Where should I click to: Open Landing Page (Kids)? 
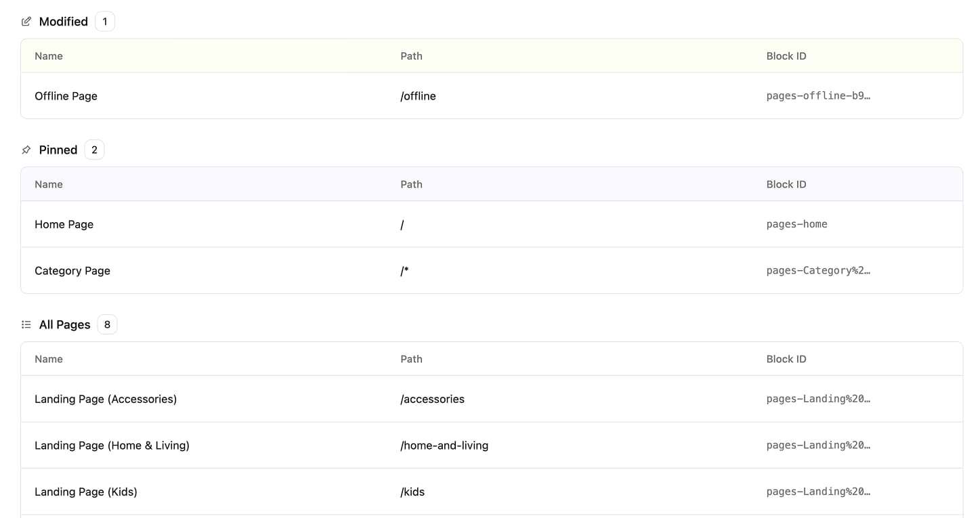click(x=86, y=492)
